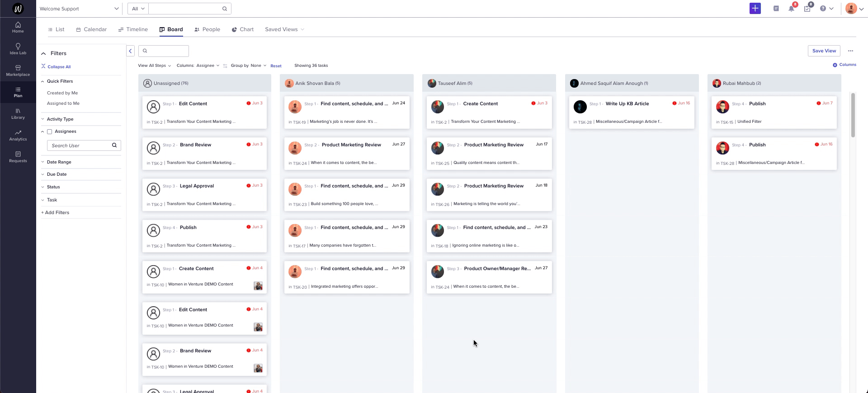868x393 pixels.
Task: Click the Save View button
Action: pos(824,51)
